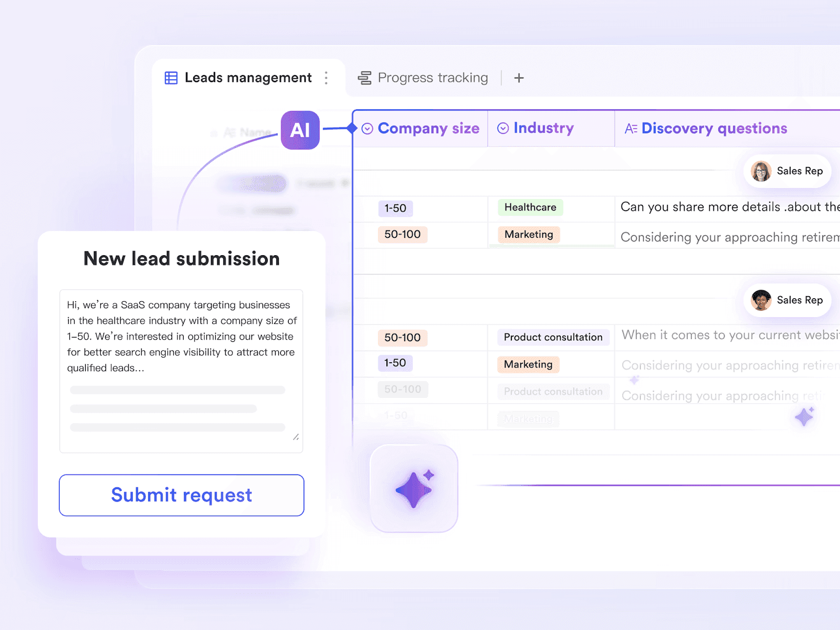The width and height of the screenshot is (840, 630).
Task: Click the text-type icon in Discovery questions header
Action: point(631,128)
